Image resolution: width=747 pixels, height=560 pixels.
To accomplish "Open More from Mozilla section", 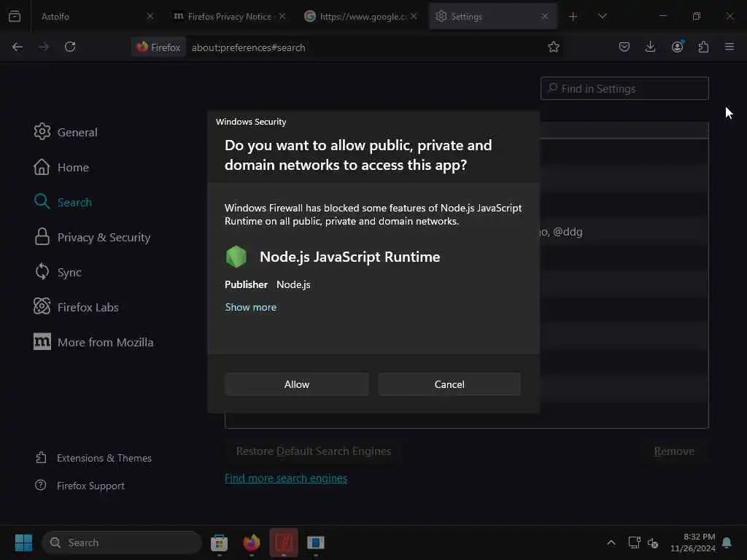I will pyautogui.click(x=94, y=342).
